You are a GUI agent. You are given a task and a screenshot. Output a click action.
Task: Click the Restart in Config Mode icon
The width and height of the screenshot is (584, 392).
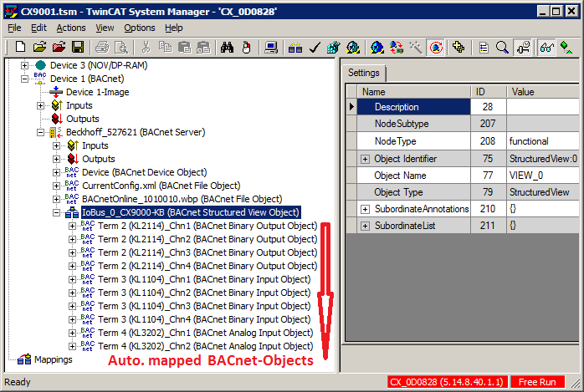click(x=377, y=48)
